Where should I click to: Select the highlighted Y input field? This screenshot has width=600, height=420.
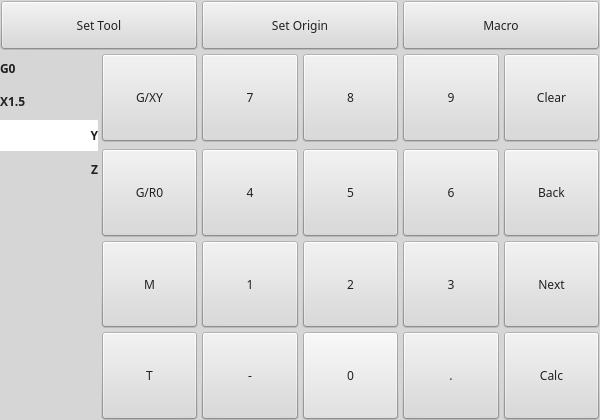point(49,135)
